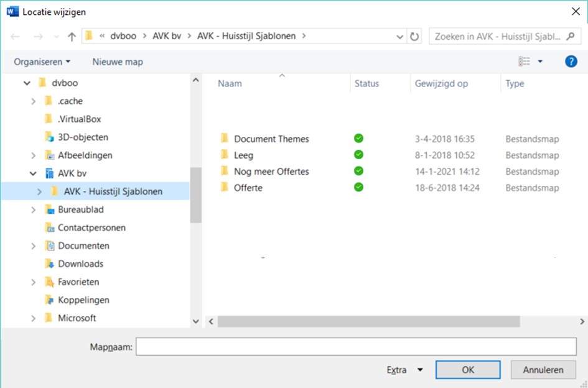Collapse the AVK bv tree node
This screenshot has height=388, width=588.
tap(34, 173)
